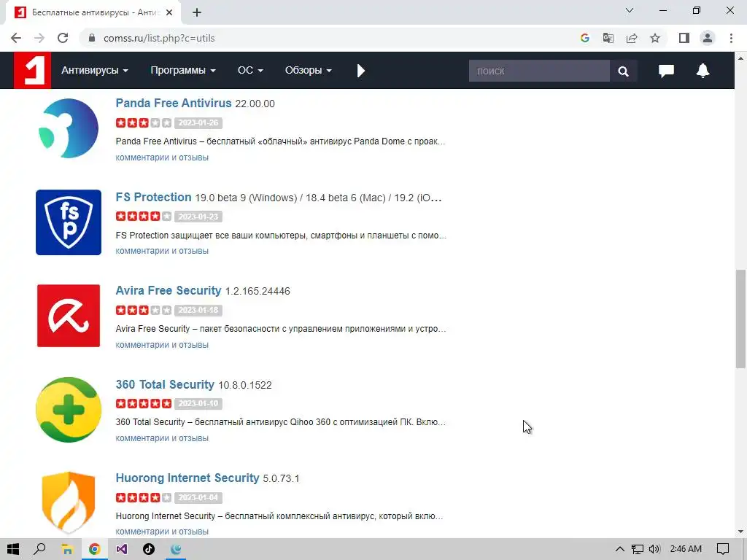Expand the Обзоры menu
Viewport: 747px width, 560px height.
309,71
